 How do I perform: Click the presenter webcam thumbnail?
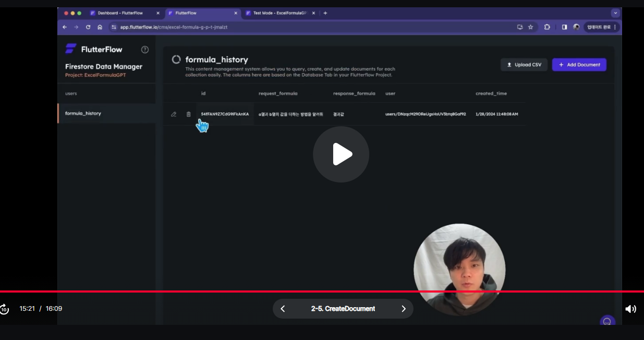459,270
